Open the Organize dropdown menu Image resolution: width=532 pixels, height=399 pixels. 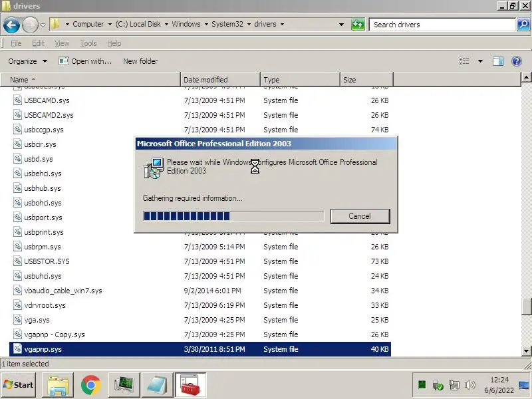(27, 61)
